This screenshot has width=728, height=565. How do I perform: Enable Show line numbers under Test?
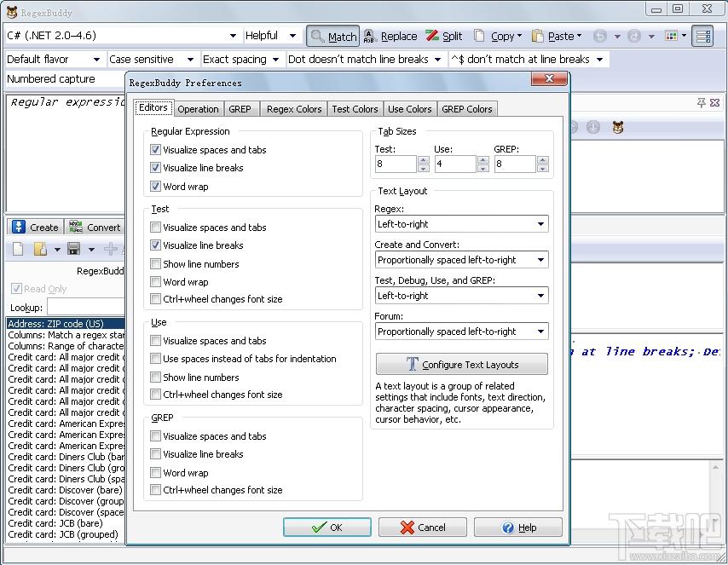click(155, 264)
